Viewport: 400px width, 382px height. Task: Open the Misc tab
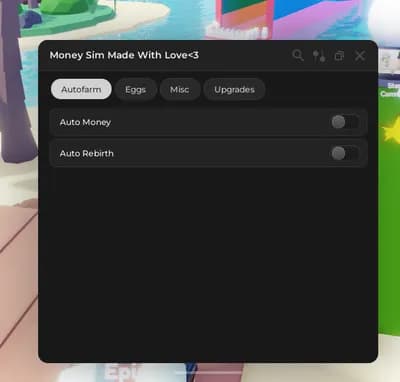180,89
